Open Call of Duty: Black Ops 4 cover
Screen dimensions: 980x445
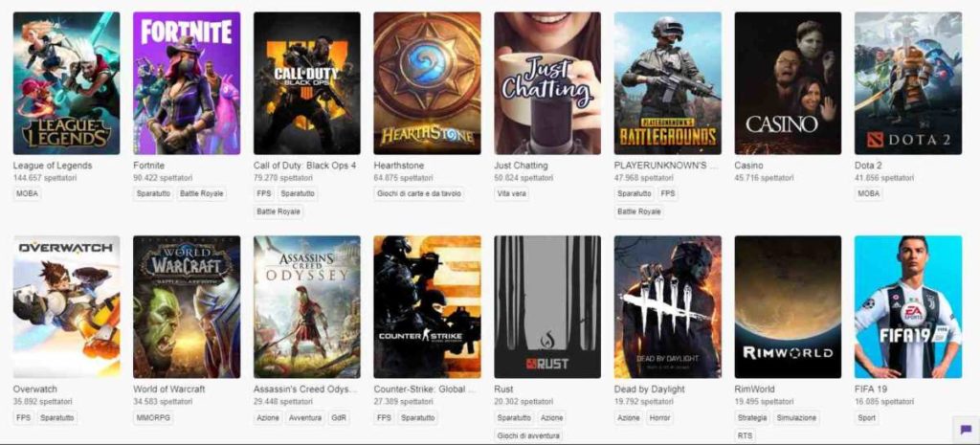click(307, 83)
